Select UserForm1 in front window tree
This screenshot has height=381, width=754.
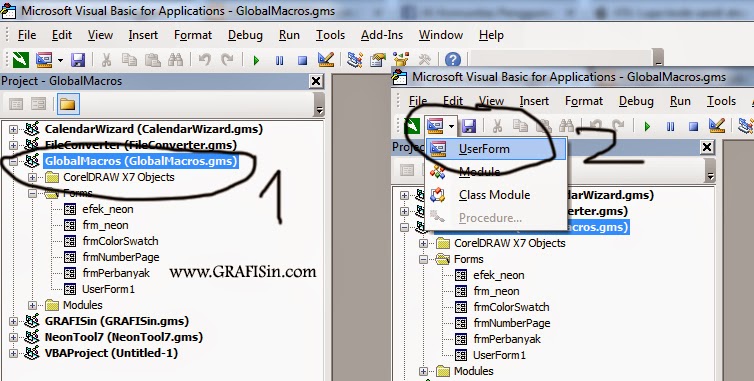[499, 355]
